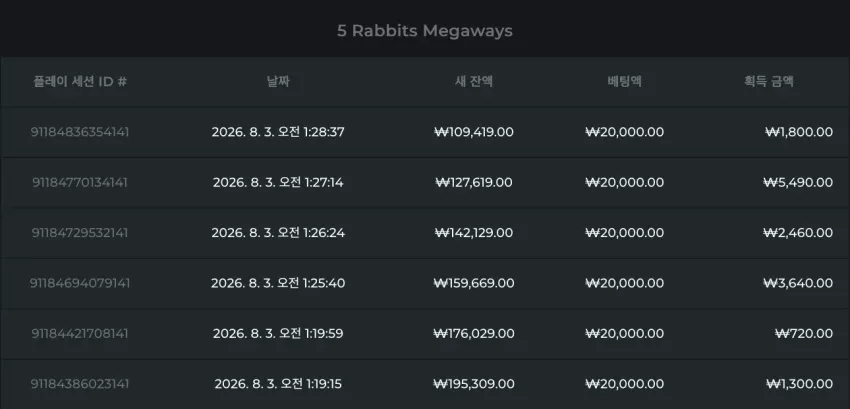Viewport: 850px width, 409px height.
Task: Open play session ID 91184386023141
Action: [x=80, y=384]
